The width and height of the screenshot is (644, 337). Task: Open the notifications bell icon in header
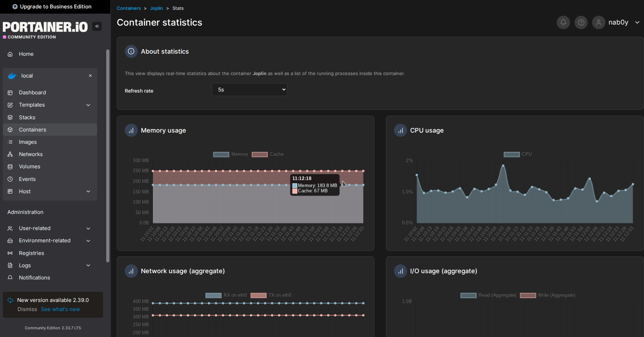(563, 22)
